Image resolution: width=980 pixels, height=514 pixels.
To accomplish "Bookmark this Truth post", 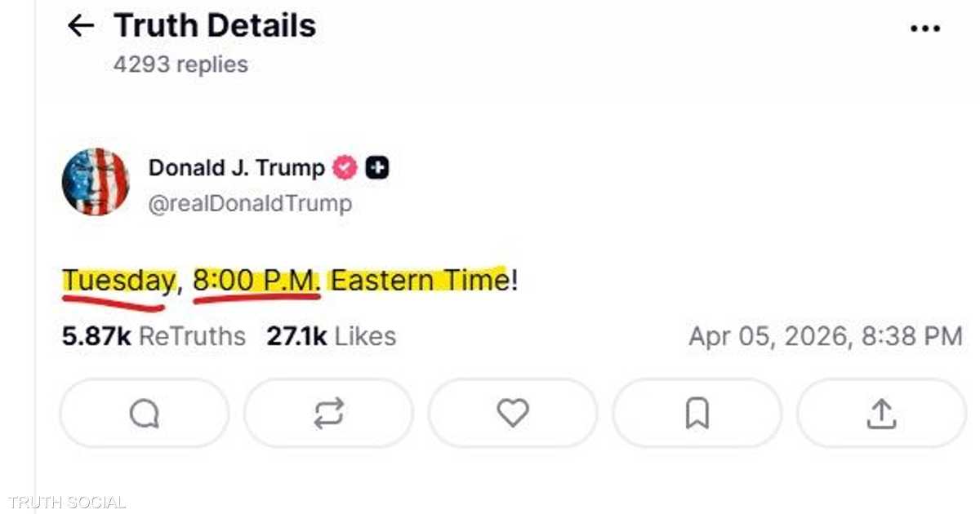I will tap(697, 414).
